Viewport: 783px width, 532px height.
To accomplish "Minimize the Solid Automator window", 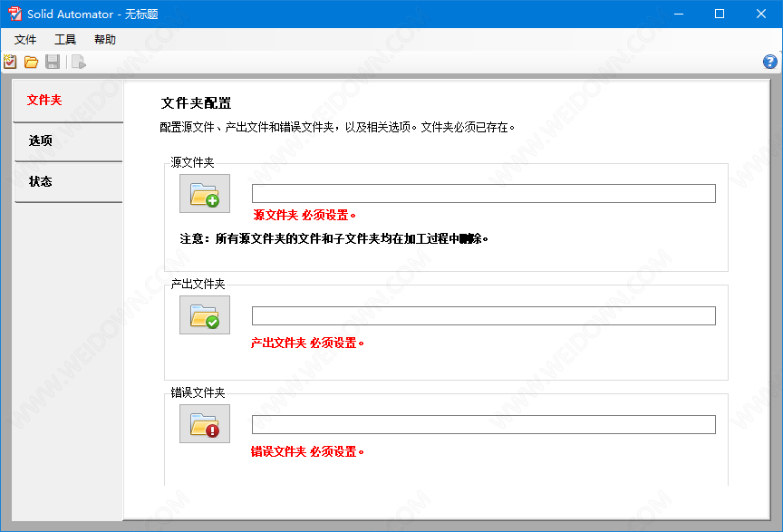I will click(x=678, y=14).
